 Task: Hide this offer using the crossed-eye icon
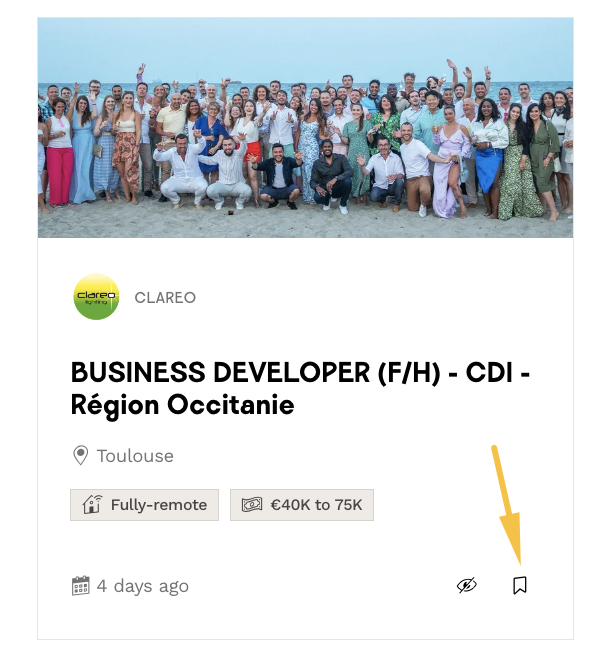(x=467, y=585)
